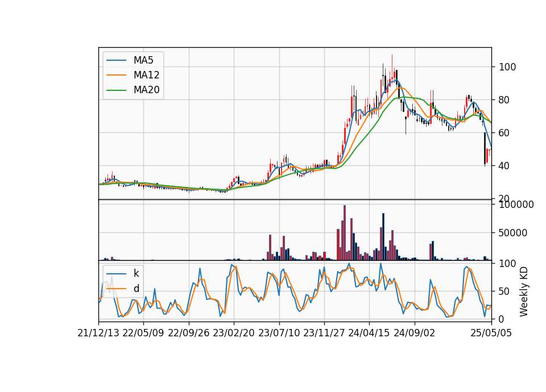Click the k legend label

pos(136,273)
